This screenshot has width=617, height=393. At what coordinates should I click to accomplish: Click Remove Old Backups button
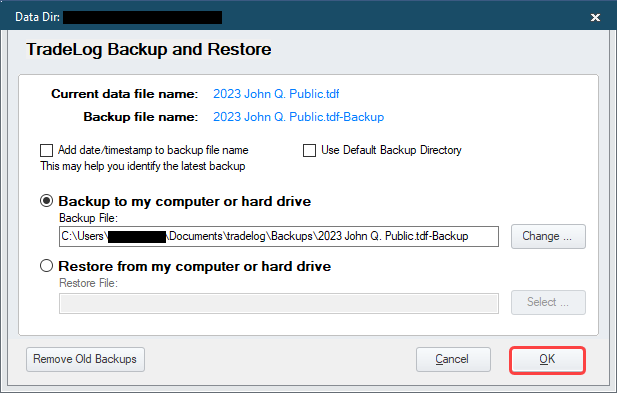[85, 359]
